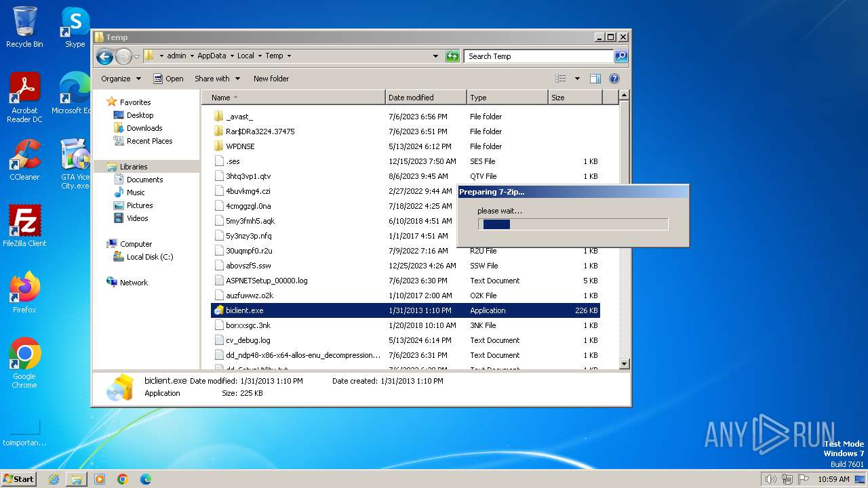Expand view options dropdown arrow
The image size is (868, 488).
click(577, 79)
